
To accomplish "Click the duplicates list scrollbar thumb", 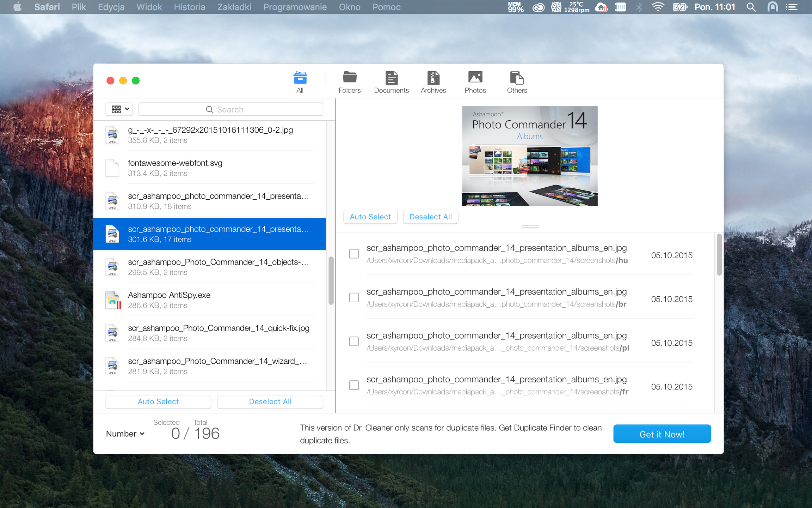I will tap(719, 254).
